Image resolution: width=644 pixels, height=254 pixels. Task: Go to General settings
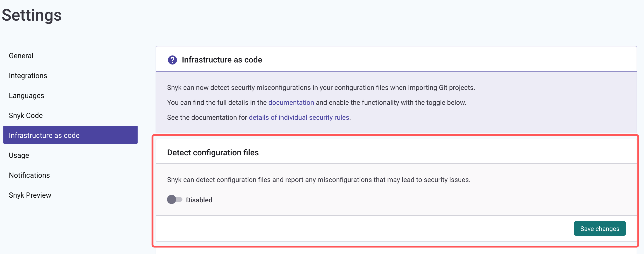click(21, 56)
